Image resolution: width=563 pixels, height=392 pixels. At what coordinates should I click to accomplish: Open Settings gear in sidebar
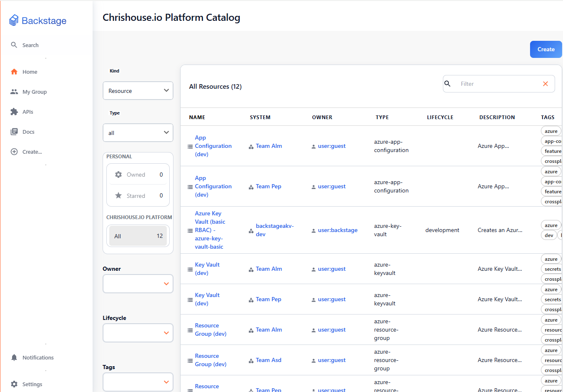click(14, 384)
